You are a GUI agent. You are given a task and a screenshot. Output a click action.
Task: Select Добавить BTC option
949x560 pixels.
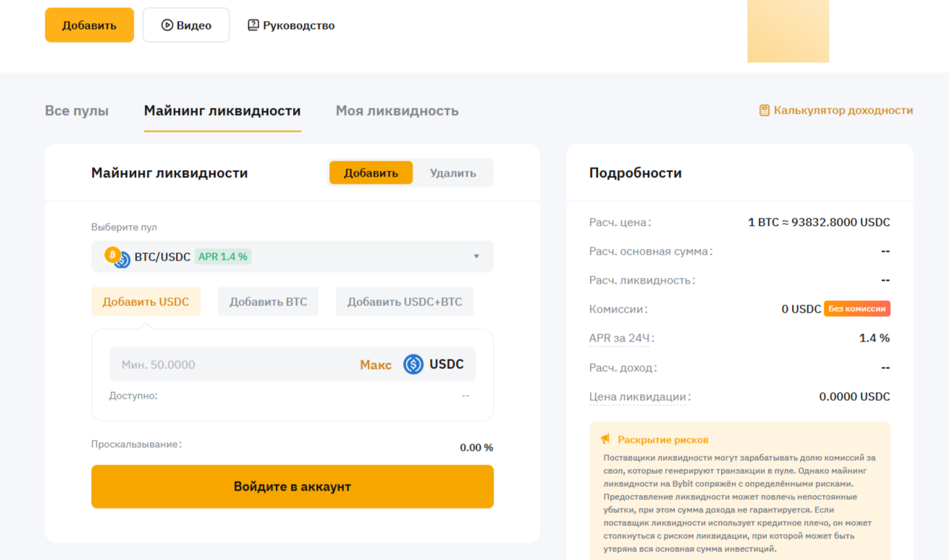[269, 302]
